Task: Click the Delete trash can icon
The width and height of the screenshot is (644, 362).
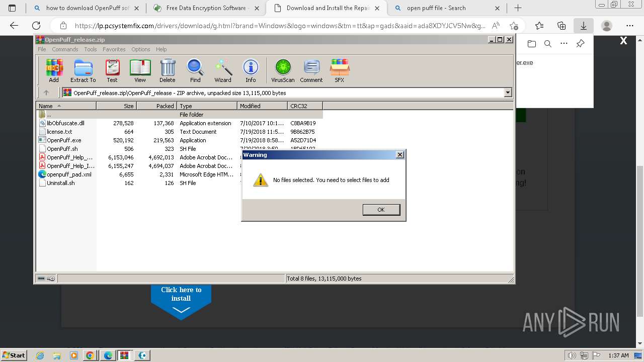Action: click(168, 70)
